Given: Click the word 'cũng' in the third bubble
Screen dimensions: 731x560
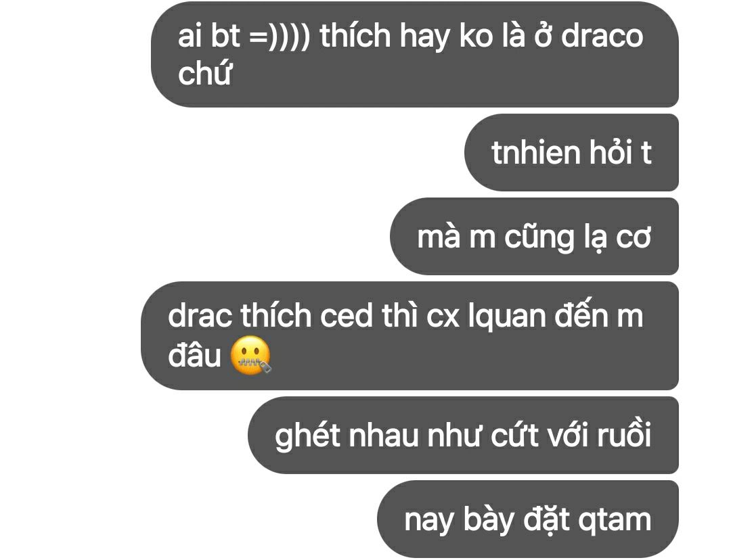Looking at the screenshot, I should coord(539,237).
